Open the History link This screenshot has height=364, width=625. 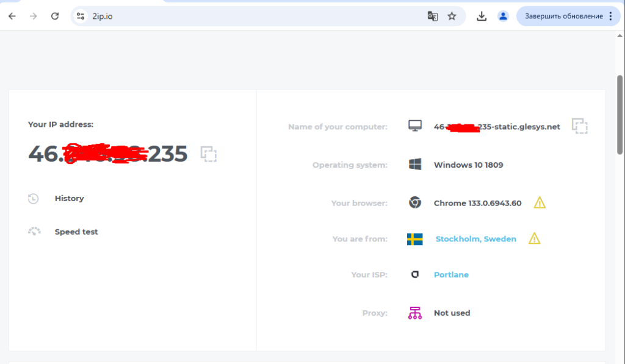point(69,198)
